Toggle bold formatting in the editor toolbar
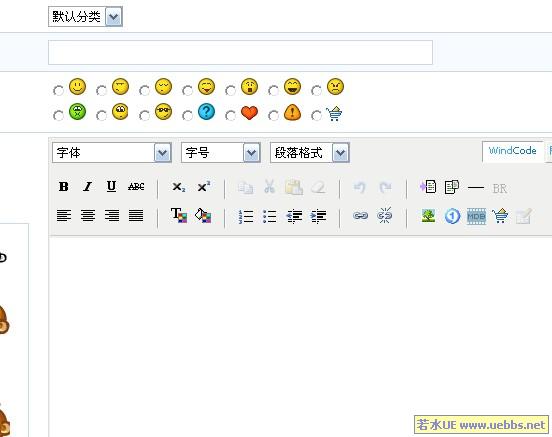Image resolution: width=552 pixels, height=437 pixels. pos(64,187)
